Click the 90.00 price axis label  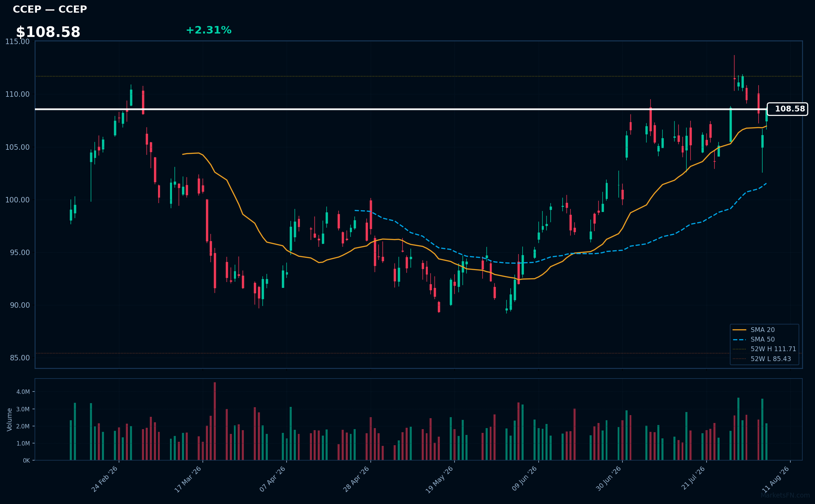20,305
